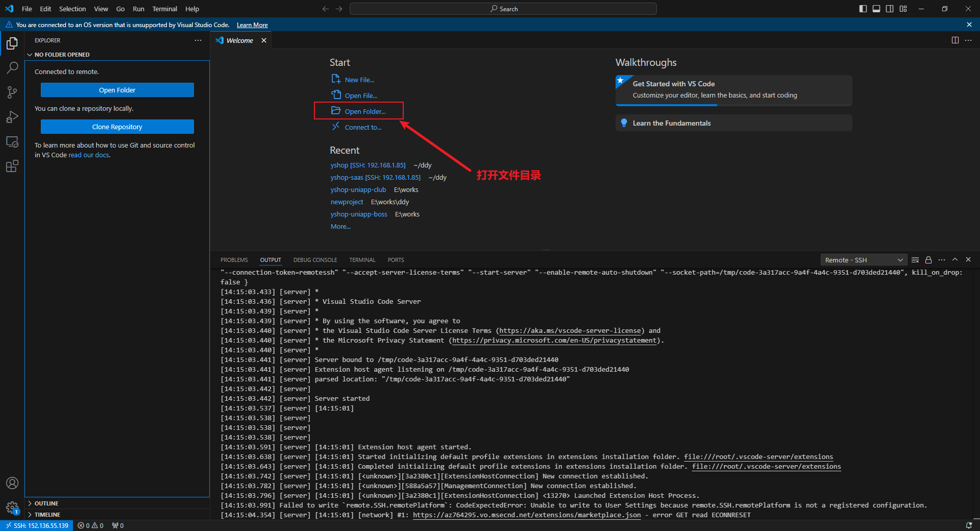Click the Clone Repository button
Screen dimensions: 980x531
117,127
